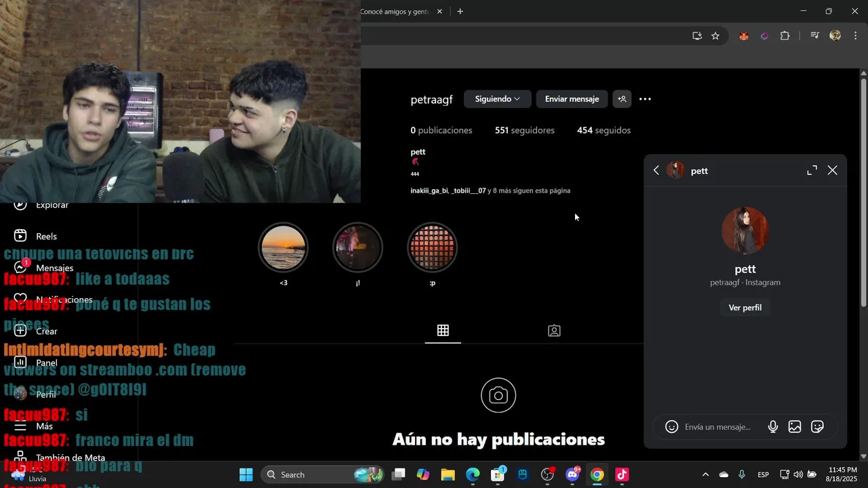Open the 551 seguidores list
This screenshot has width=868, height=488.
[x=525, y=130]
